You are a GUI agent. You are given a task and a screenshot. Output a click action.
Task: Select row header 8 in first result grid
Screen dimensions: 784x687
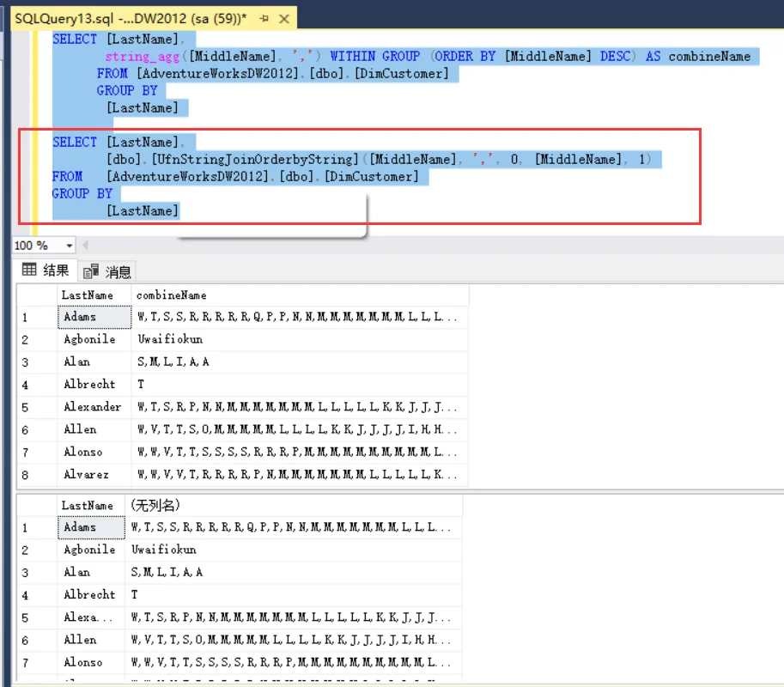click(x=37, y=475)
